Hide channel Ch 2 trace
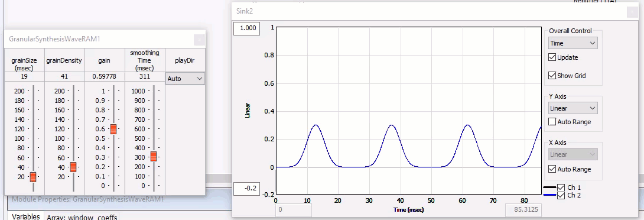 click(x=561, y=195)
